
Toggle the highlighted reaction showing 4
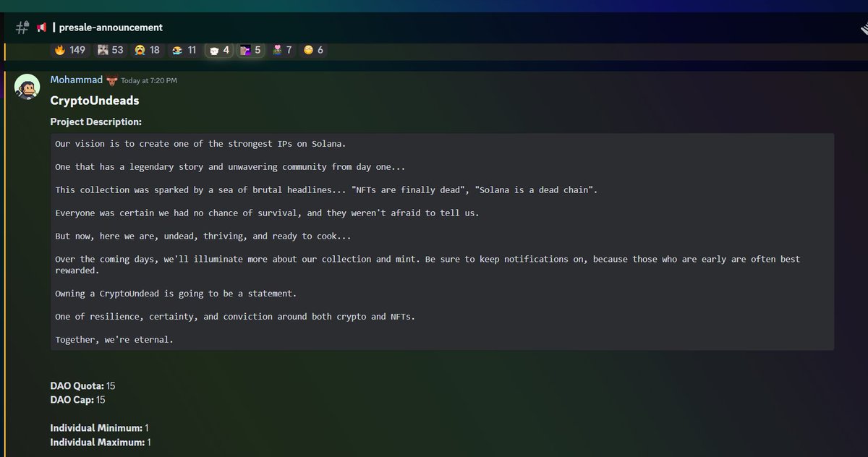[x=219, y=50]
